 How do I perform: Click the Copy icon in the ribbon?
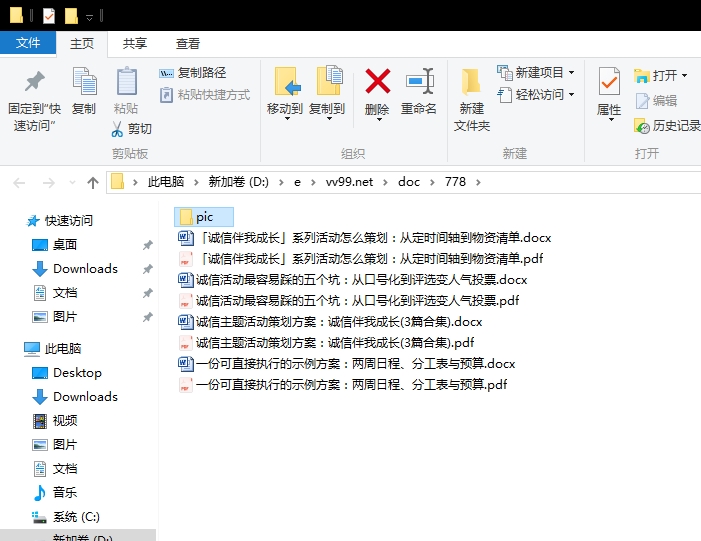click(84, 81)
